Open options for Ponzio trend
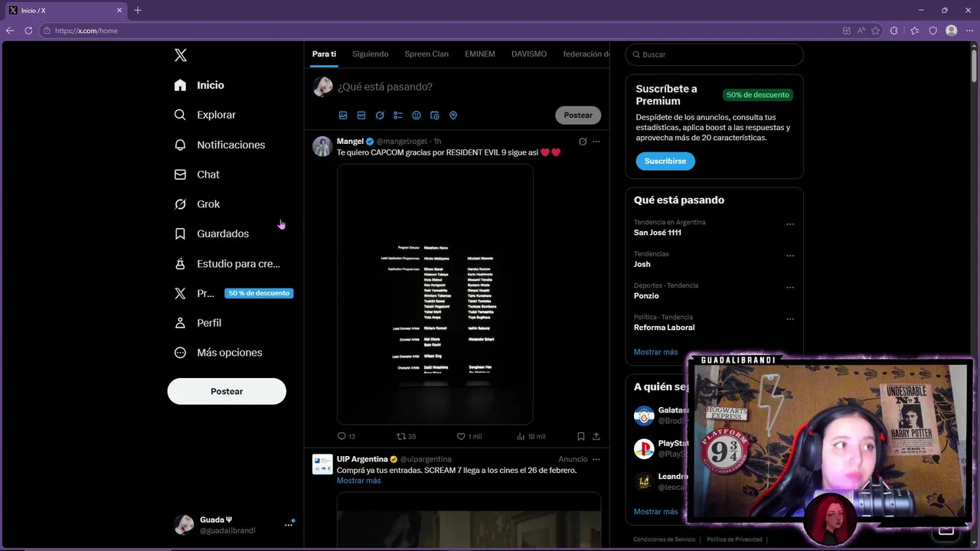Image resolution: width=980 pixels, height=551 pixels. 790,288
